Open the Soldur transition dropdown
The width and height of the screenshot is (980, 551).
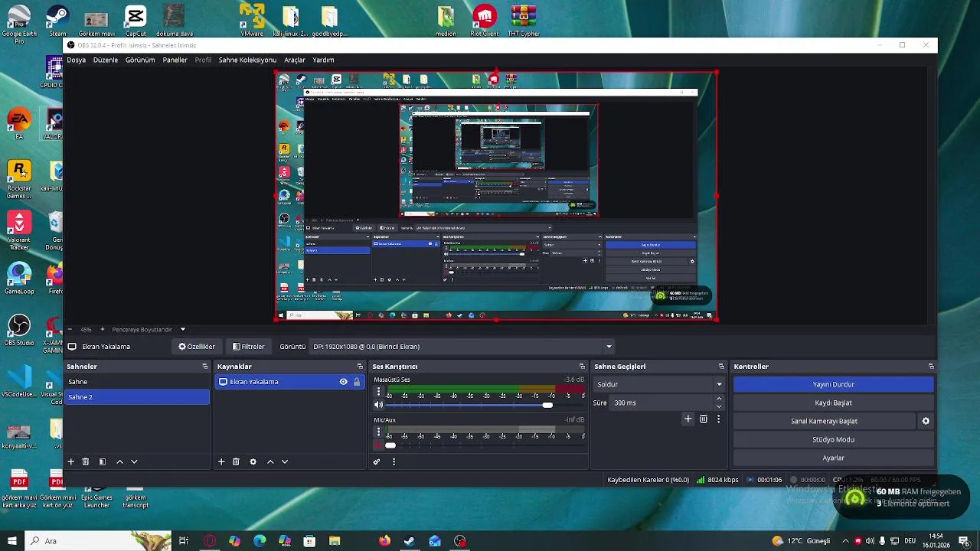[660, 384]
